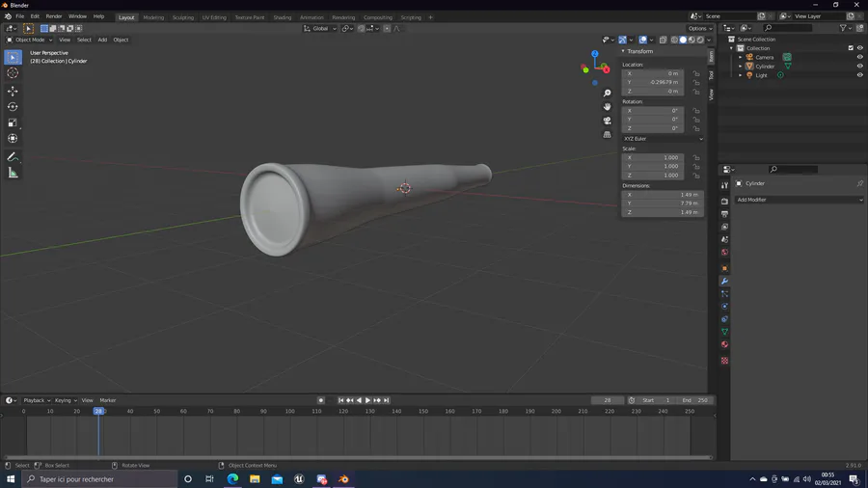Toggle visibility of Light in outliner

pos(859,75)
